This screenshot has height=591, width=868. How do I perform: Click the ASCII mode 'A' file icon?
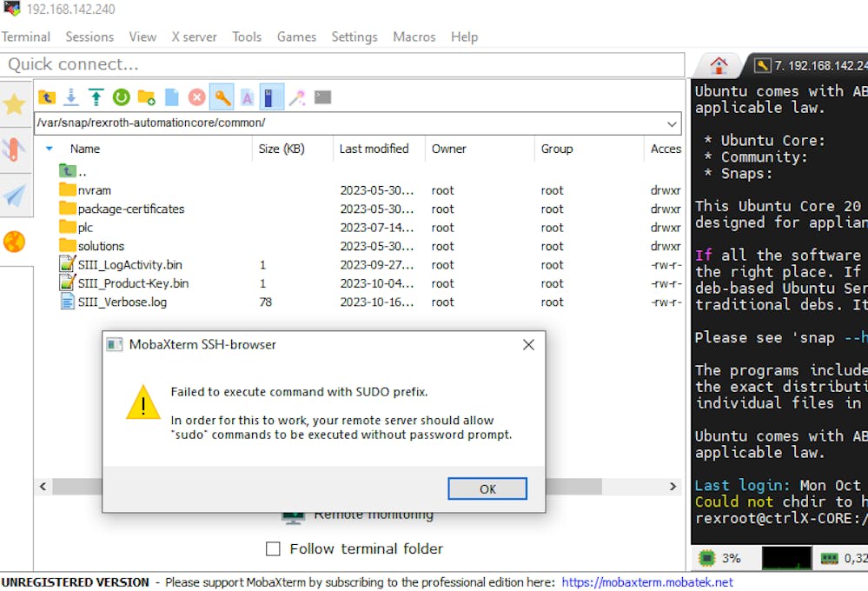[x=247, y=97]
